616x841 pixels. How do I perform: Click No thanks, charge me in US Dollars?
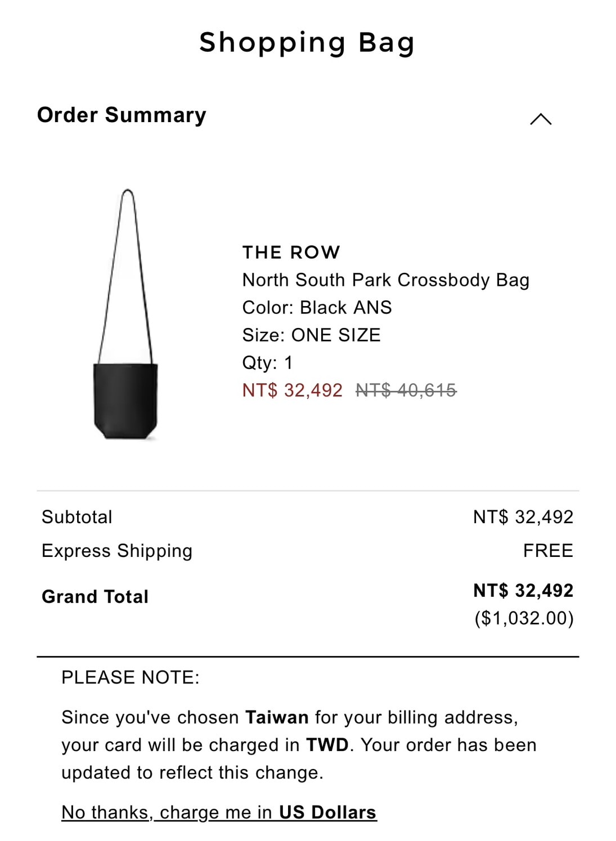[219, 812]
